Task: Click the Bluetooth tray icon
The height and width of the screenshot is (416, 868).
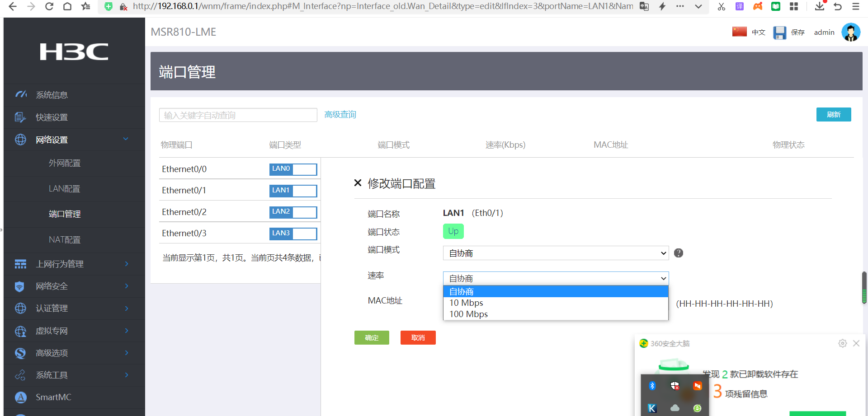Action: (x=652, y=386)
